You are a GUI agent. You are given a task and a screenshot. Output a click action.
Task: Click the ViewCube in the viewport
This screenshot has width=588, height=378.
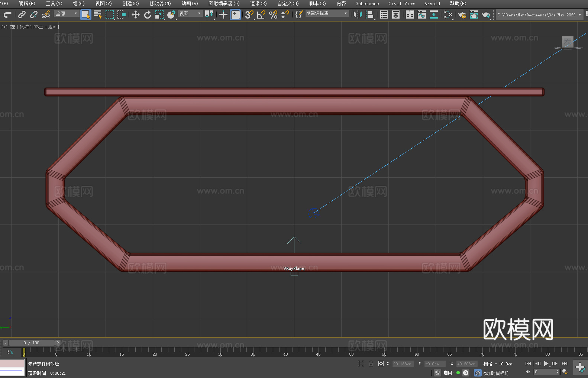(568, 42)
